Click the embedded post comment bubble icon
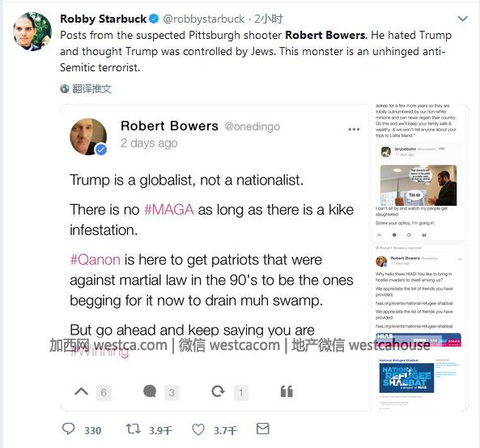Image resolution: width=480 pixels, height=448 pixels. [150, 391]
